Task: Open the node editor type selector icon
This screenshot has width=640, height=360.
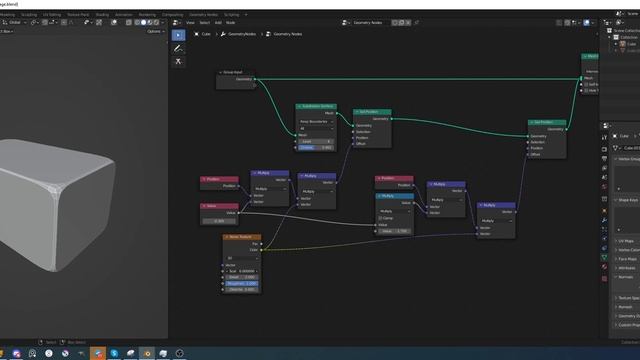Action: point(176,22)
